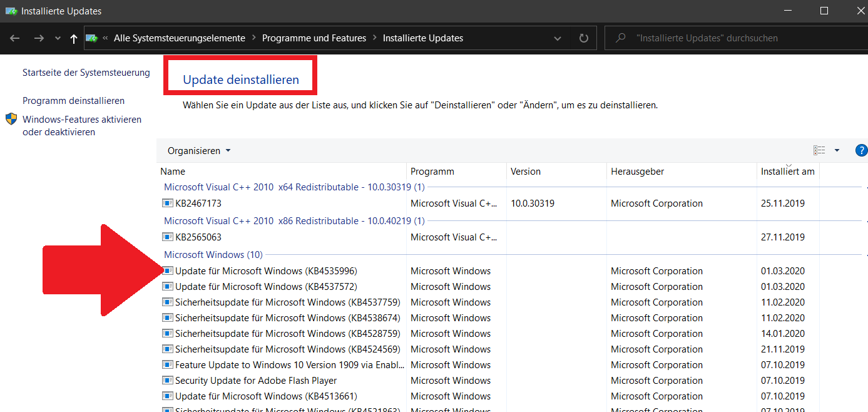
Task: Refresh the Installierte Updates view
Action: click(x=584, y=38)
